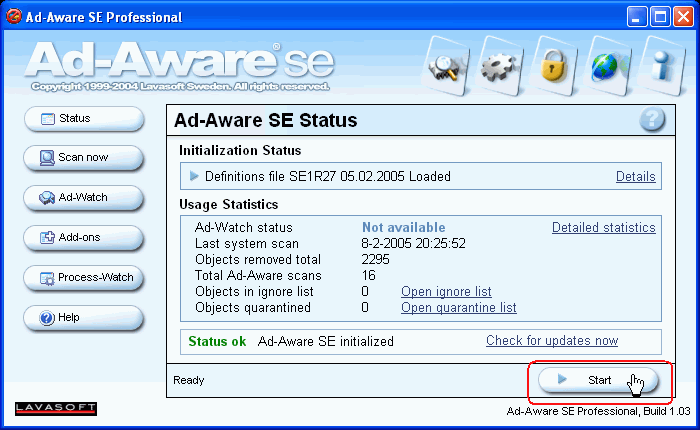Open Ad-Watch from the sidebar
The height and width of the screenshot is (430, 700).
[84, 198]
